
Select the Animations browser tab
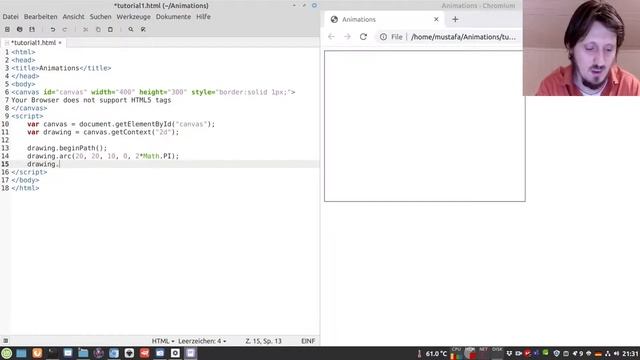click(x=384, y=19)
